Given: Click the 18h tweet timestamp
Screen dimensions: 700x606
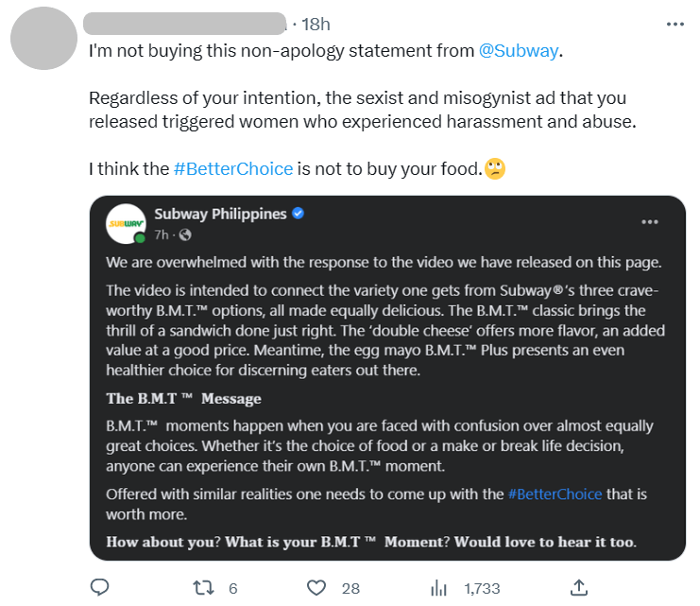Looking at the screenshot, I should pyautogui.click(x=316, y=25).
